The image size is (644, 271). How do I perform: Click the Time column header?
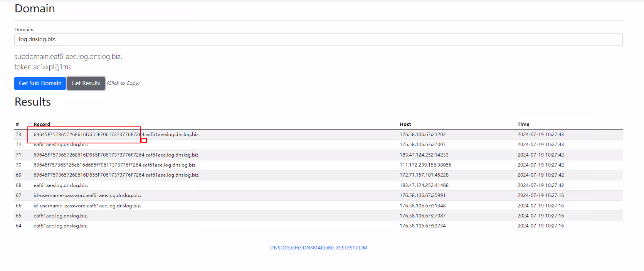click(x=523, y=124)
